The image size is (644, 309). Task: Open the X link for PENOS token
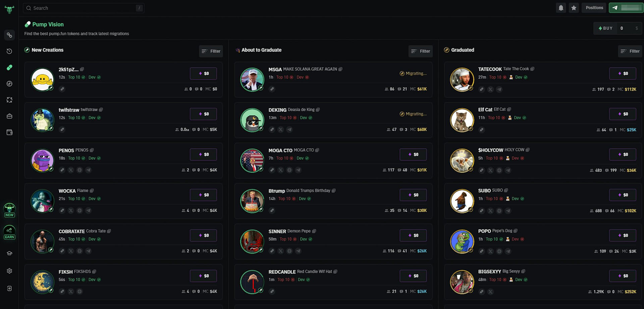tap(71, 170)
